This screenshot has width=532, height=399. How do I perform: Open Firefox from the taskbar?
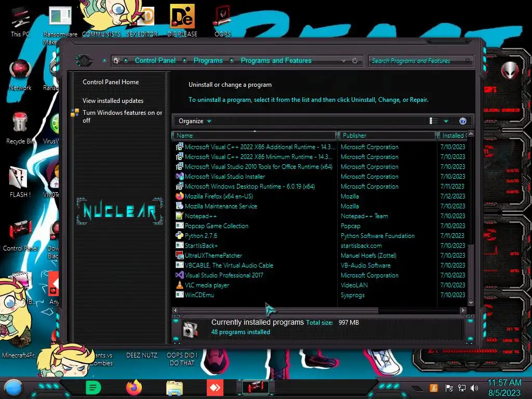tap(134, 388)
